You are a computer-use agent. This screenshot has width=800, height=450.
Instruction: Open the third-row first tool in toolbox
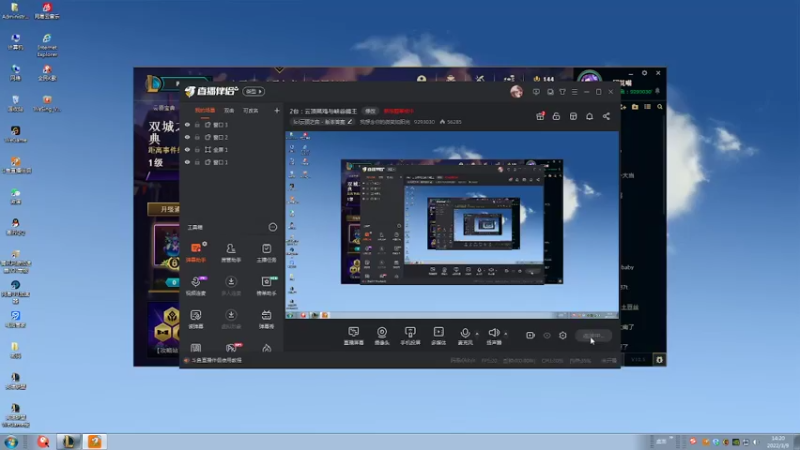(x=196, y=319)
